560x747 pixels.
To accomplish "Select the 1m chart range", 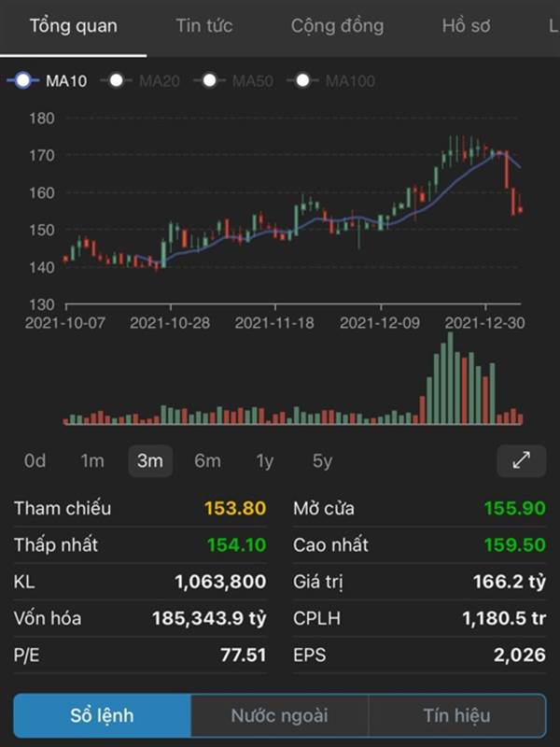I will click(91, 460).
